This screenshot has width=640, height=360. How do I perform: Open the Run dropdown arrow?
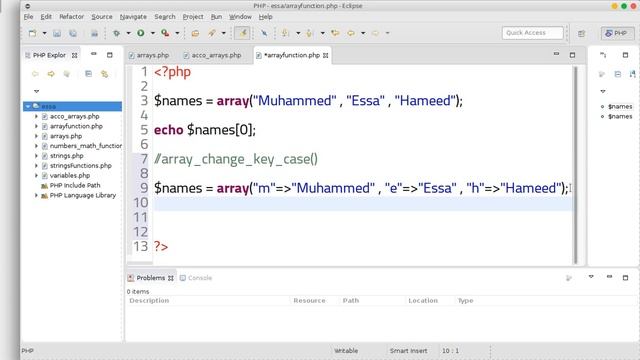[x=153, y=33]
